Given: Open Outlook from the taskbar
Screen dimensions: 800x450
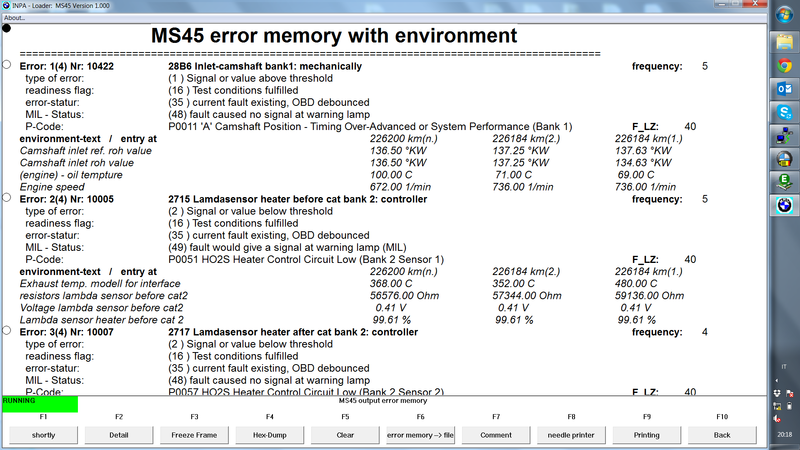Looking at the screenshot, I should tap(784, 89).
